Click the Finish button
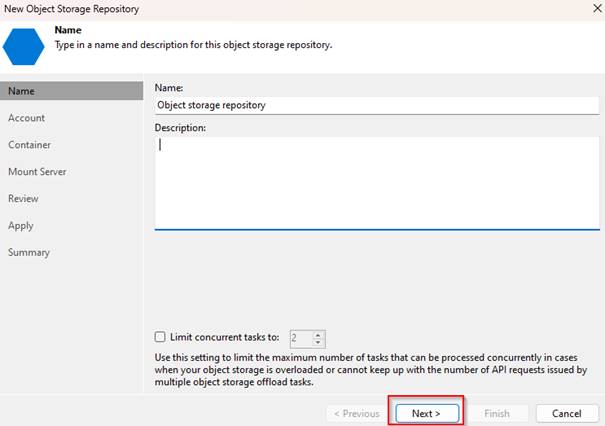This screenshot has height=426, width=605. pyautogui.click(x=497, y=414)
